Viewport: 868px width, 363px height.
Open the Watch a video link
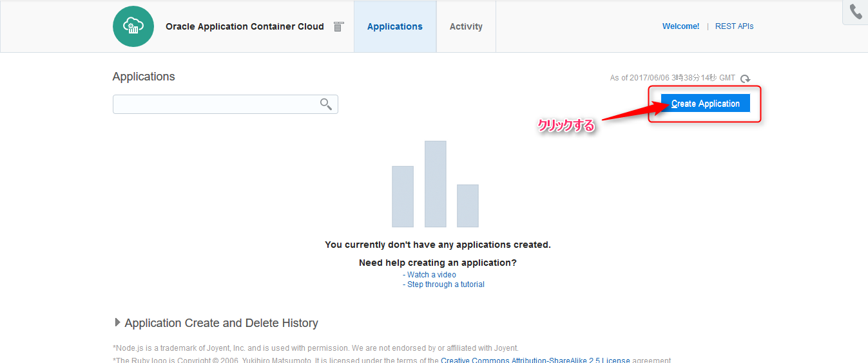[x=432, y=275]
